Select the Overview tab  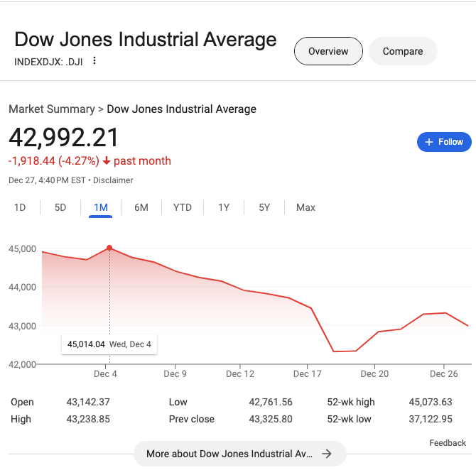tap(328, 51)
